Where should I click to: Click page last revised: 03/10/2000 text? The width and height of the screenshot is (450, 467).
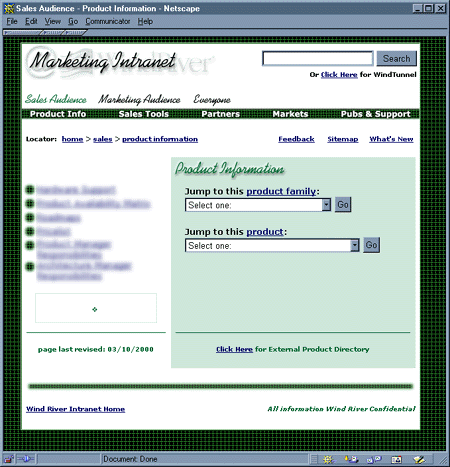click(x=96, y=349)
